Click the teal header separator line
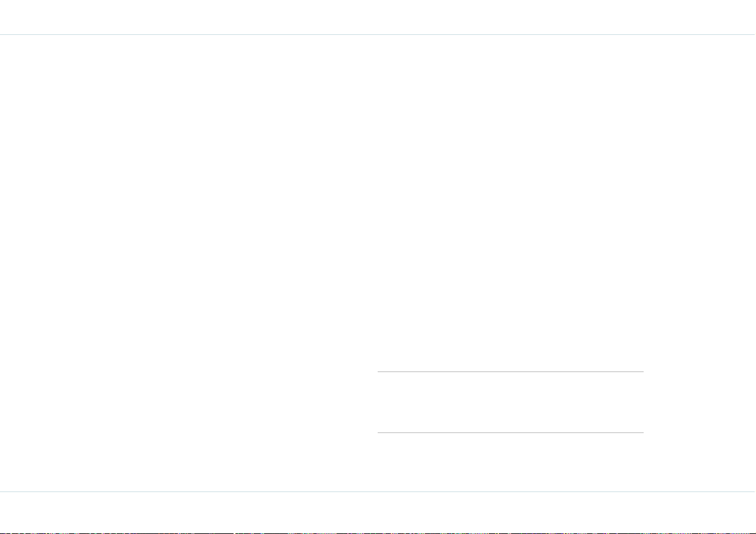 coord(378,35)
